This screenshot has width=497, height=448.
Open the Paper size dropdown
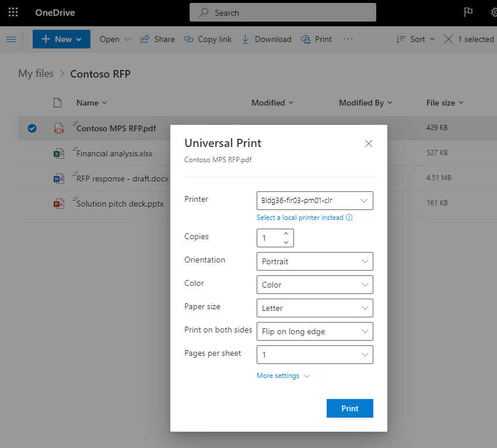pyautogui.click(x=314, y=308)
